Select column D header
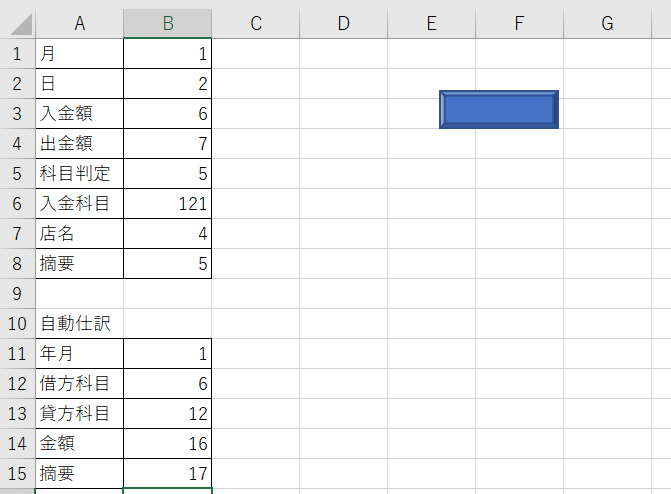Image resolution: width=671 pixels, height=494 pixels. [343, 24]
